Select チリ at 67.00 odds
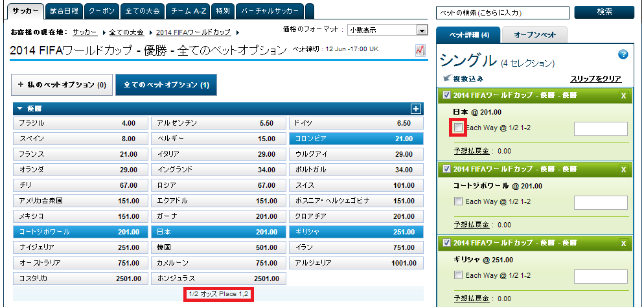The width and height of the screenshot is (644, 307). click(80, 185)
